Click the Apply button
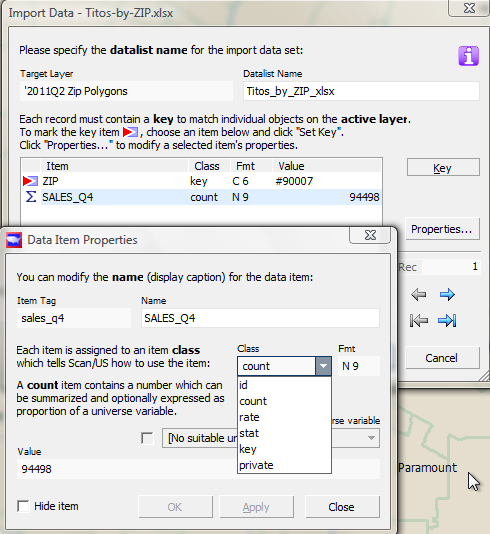This screenshot has width=490, height=534. click(x=256, y=507)
